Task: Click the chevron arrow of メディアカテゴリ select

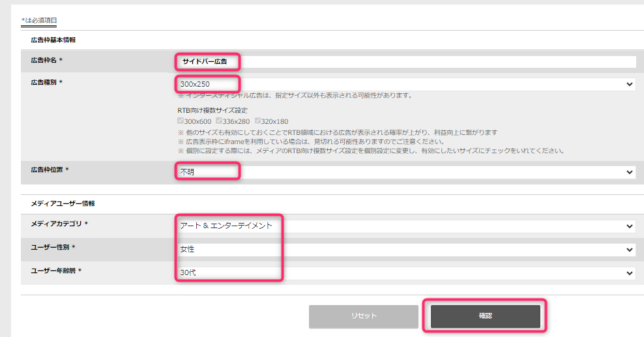Action: click(x=629, y=226)
